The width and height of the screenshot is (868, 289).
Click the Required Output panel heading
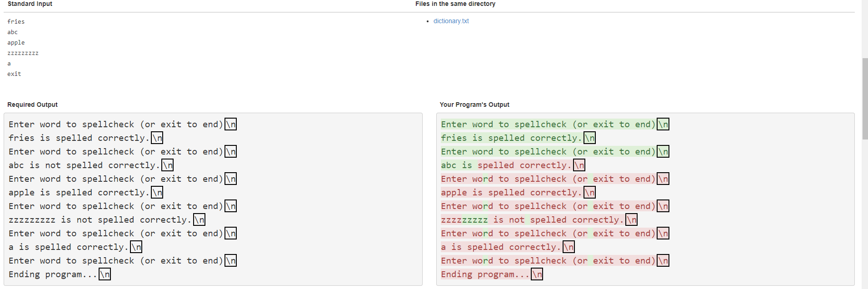click(x=32, y=105)
